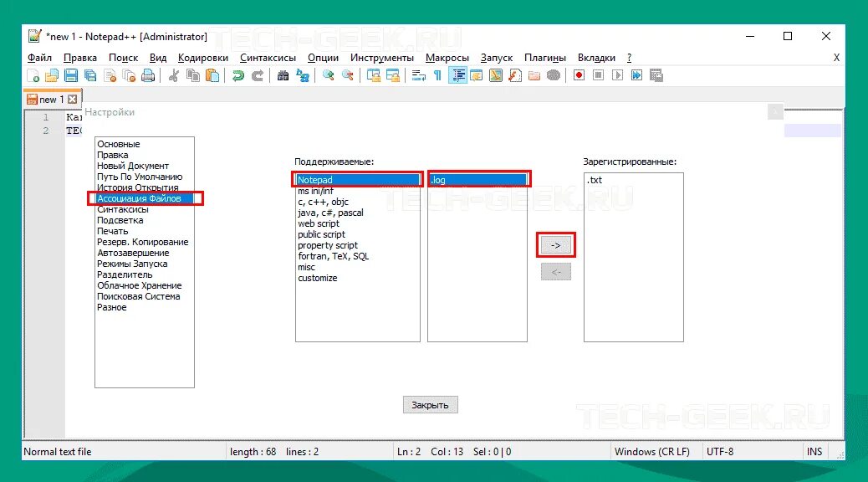This screenshot has height=482, width=868.
Task: Undo the last action with the green arrow
Action: 238,75
